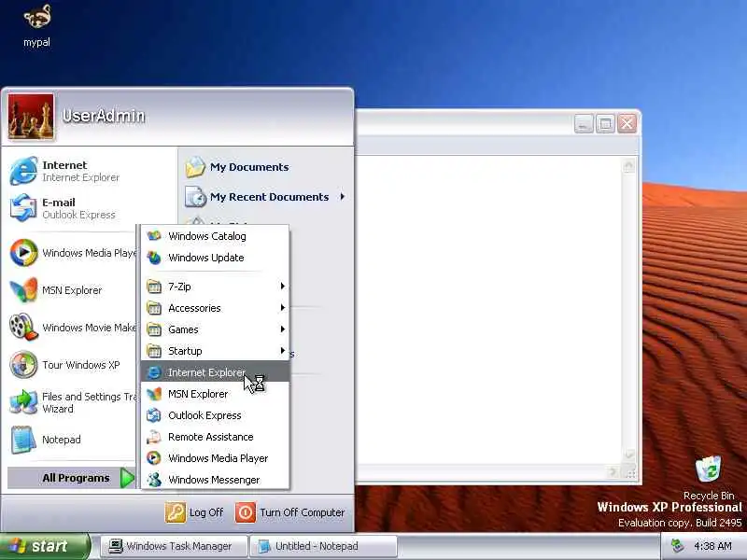Image resolution: width=747 pixels, height=560 pixels.
Task: Switch to Untitled - Notepad taskbar button
Action: pos(324,546)
